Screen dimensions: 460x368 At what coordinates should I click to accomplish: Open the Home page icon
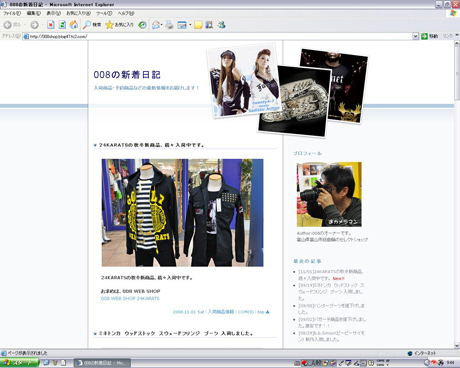(74, 25)
